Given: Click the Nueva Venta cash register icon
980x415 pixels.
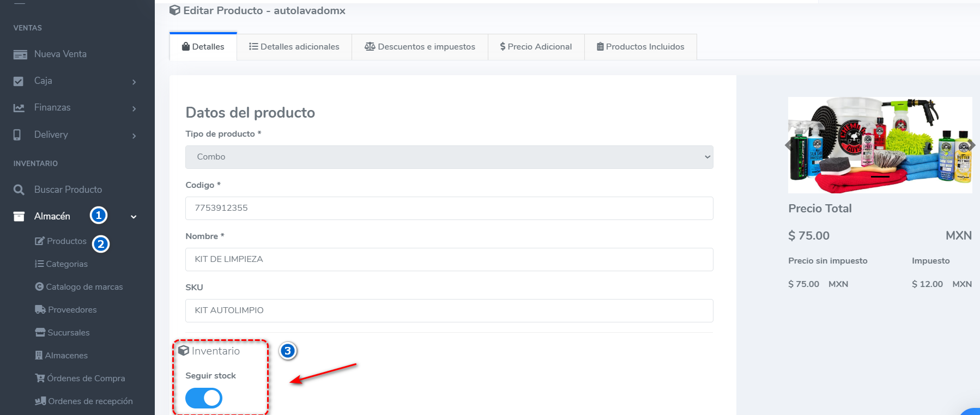Looking at the screenshot, I should tap(20, 54).
